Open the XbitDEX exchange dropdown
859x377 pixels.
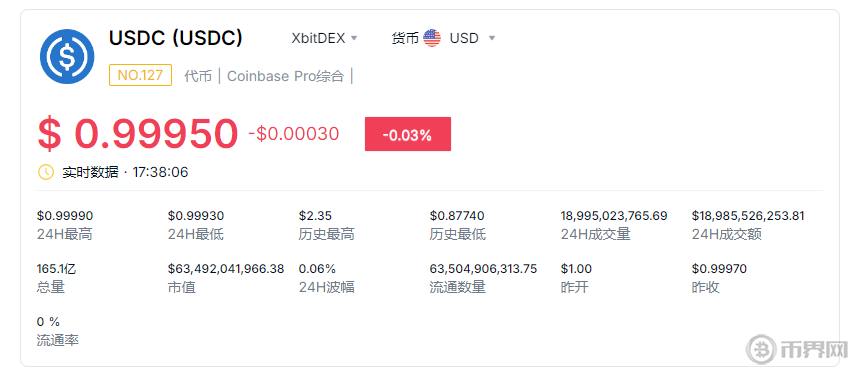[x=324, y=38]
